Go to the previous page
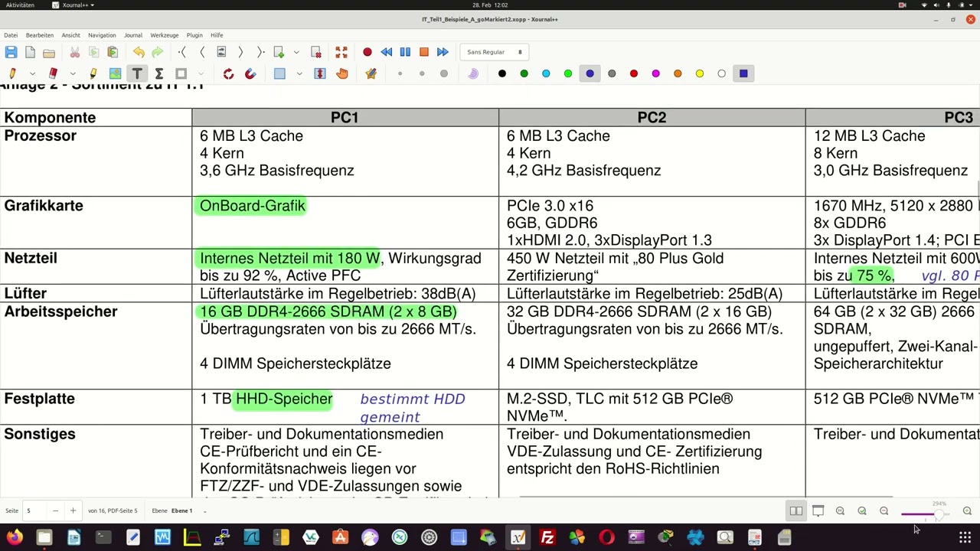This screenshot has width=980, height=551. pos(202,52)
